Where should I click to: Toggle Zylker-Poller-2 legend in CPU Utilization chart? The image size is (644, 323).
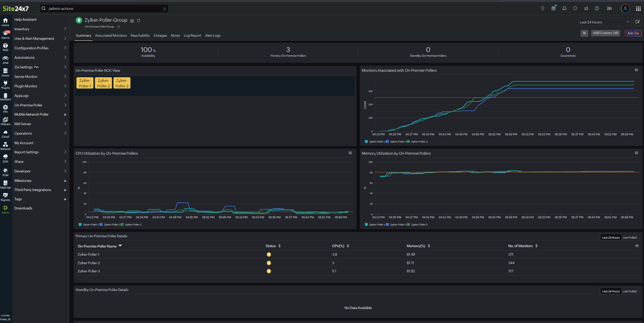pyautogui.click(x=133, y=224)
